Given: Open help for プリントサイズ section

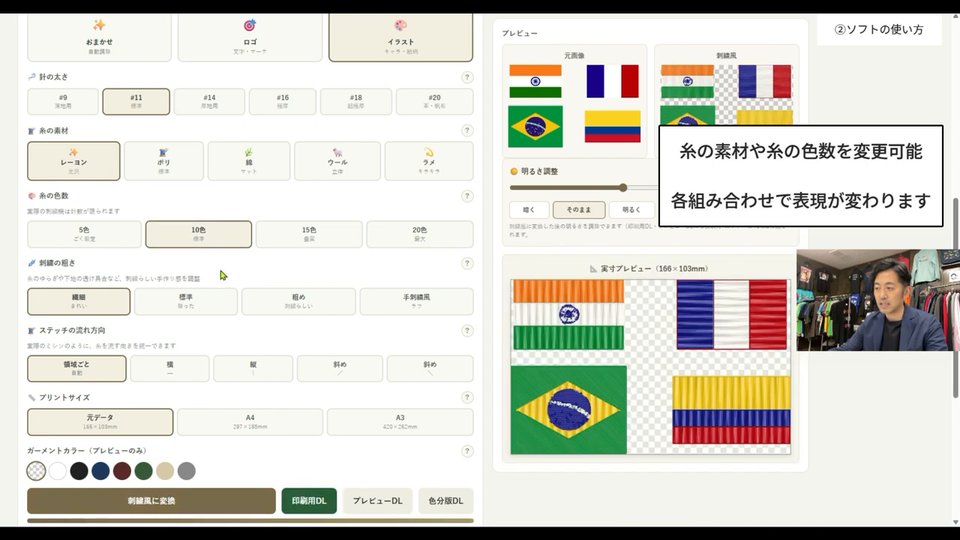Looking at the screenshot, I should click(x=467, y=397).
